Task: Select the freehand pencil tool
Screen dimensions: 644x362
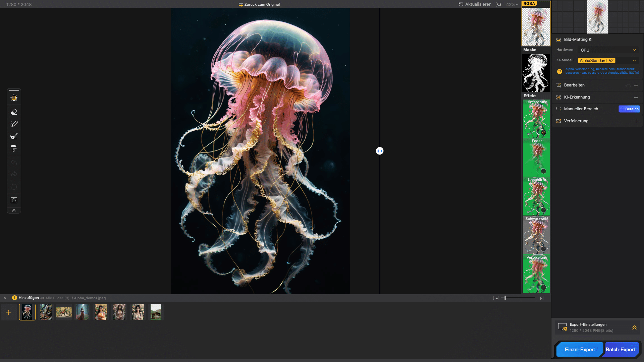Action: tap(14, 124)
